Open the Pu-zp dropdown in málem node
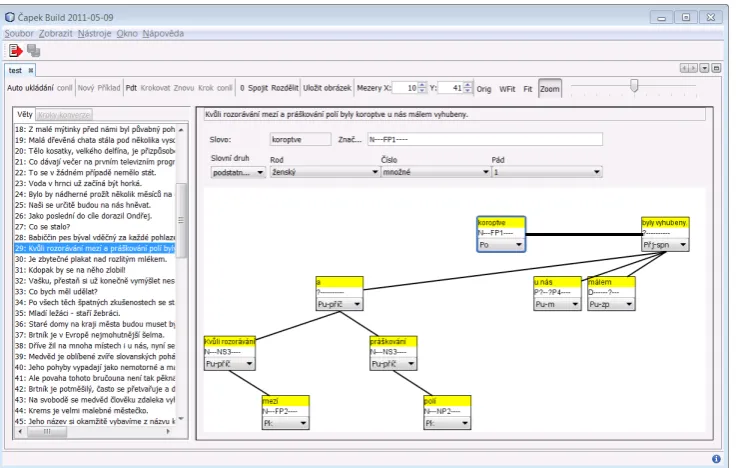Image resolution: width=737 pixels, height=468 pixels. tap(612, 304)
